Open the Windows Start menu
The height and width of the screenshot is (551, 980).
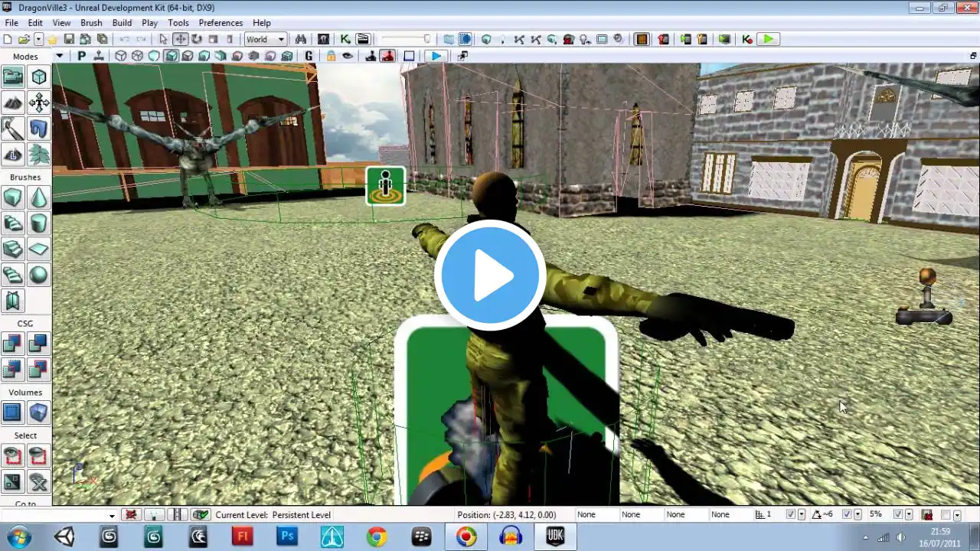18,536
